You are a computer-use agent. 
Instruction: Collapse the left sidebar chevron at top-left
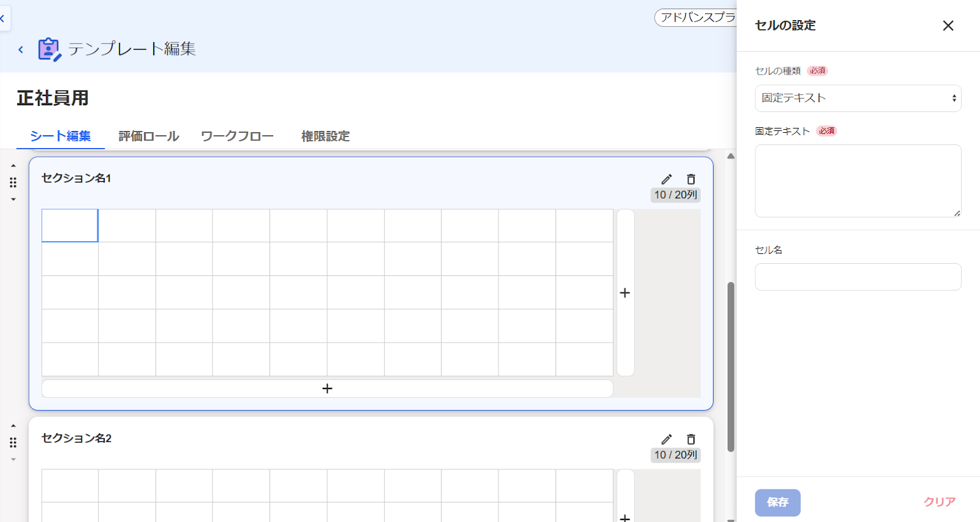[3, 18]
